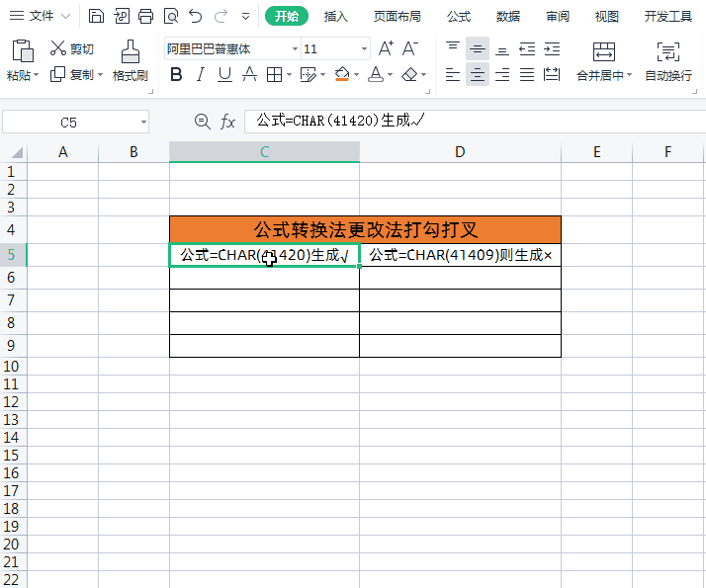Click the Save icon in quick access toolbar
Viewport: 706px width, 588px height.
click(x=96, y=16)
